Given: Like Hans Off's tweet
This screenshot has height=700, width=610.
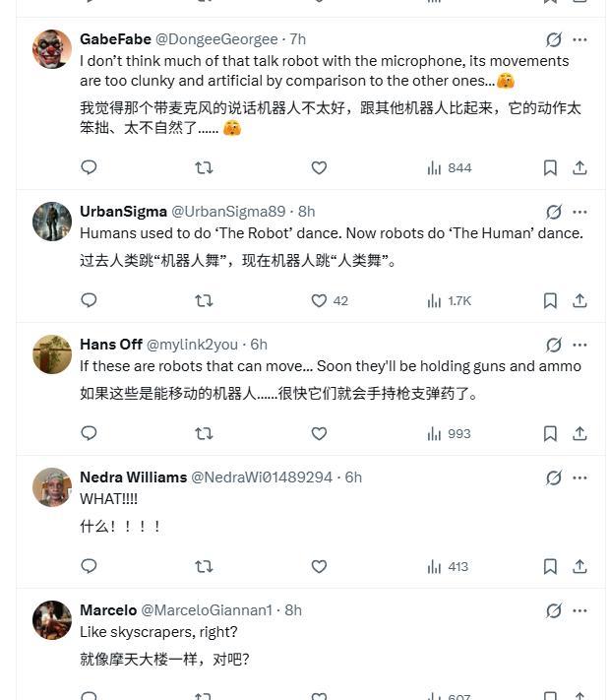Looking at the screenshot, I should pyautogui.click(x=319, y=433).
